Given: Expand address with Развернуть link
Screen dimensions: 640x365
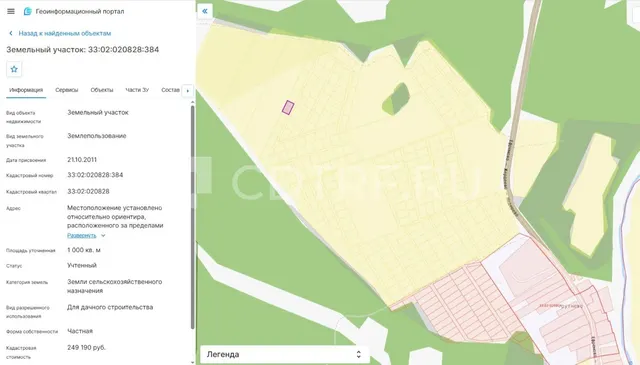Looking at the screenshot, I should (82, 236).
